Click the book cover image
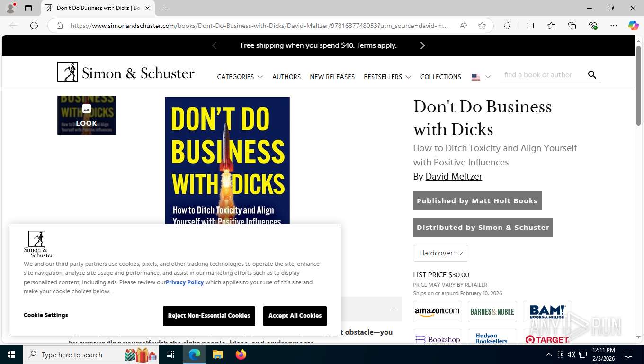 pyautogui.click(x=227, y=161)
